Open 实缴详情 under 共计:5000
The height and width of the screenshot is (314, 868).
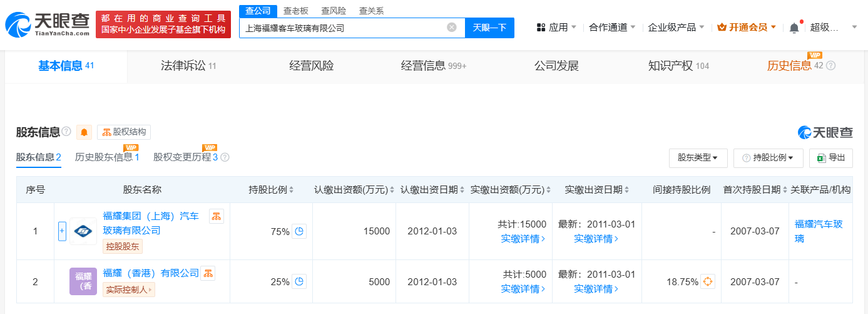point(523,289)
